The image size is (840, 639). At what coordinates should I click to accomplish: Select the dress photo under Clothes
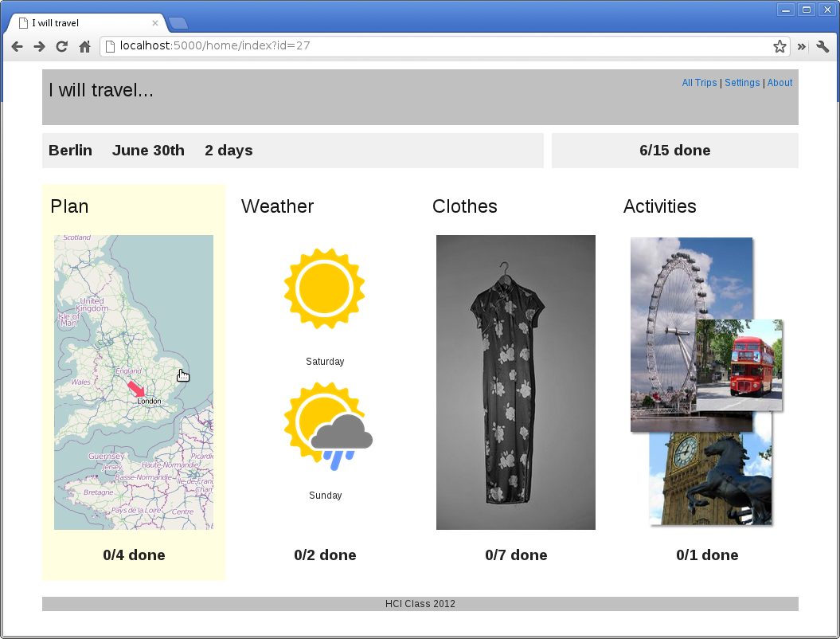click(x=515, y=382)
